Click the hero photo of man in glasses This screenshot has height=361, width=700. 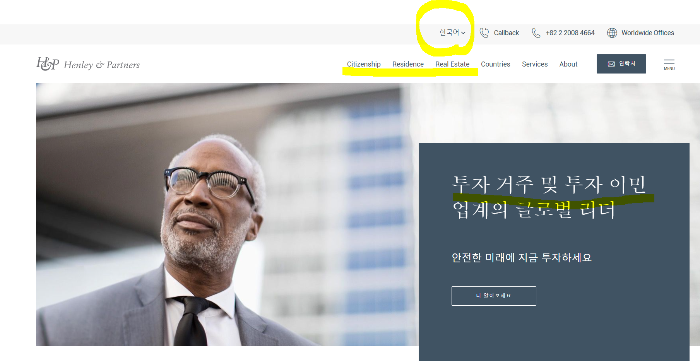click(x=227, y=214)
